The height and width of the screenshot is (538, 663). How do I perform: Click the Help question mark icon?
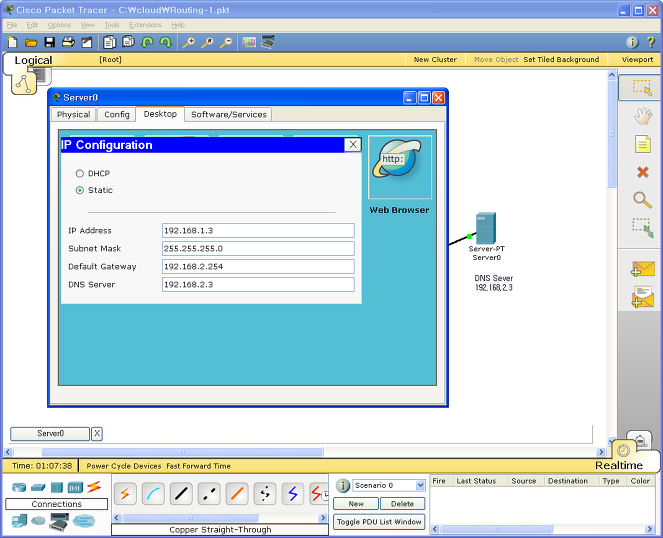[651, 42]
